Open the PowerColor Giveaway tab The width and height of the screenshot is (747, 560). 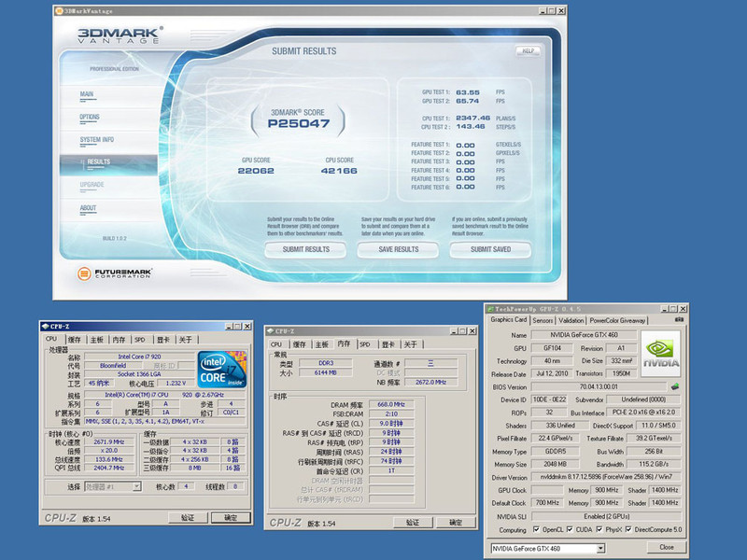(x=617, y=320)
